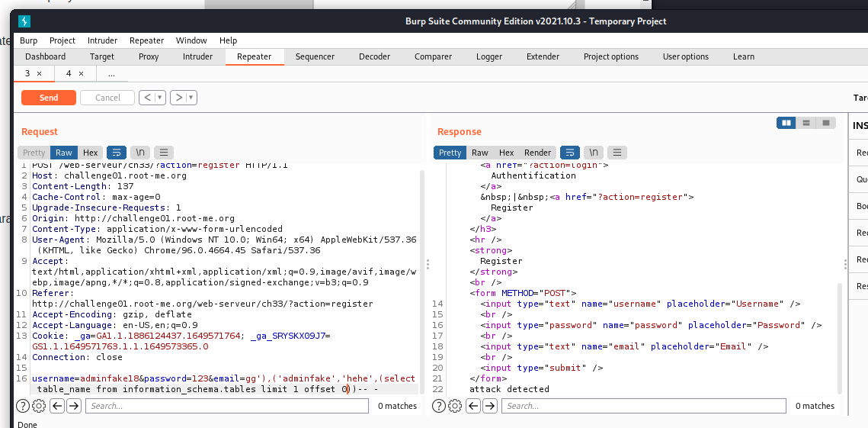Switch to the Extender tab

(x=543, y=56)
